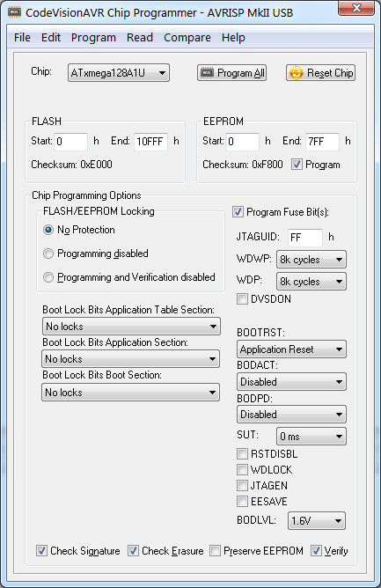Open Boot Lock Bits Application Table dropdown

tap(131, 327)
